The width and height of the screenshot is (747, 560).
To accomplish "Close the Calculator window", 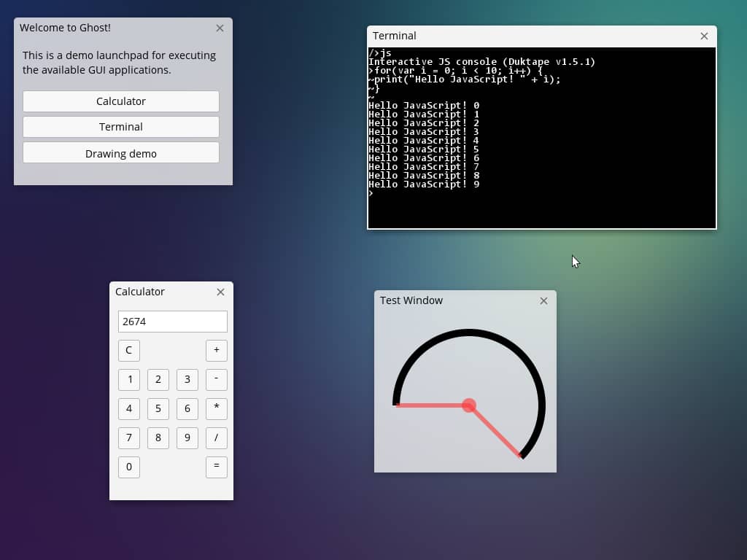I will coord(220,292).
